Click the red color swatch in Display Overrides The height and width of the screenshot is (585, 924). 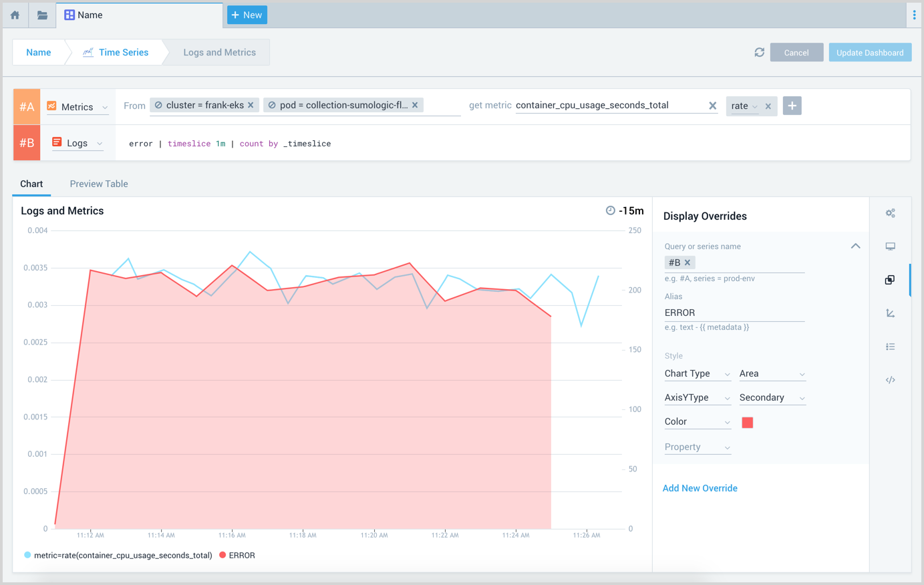click(747, 422)
